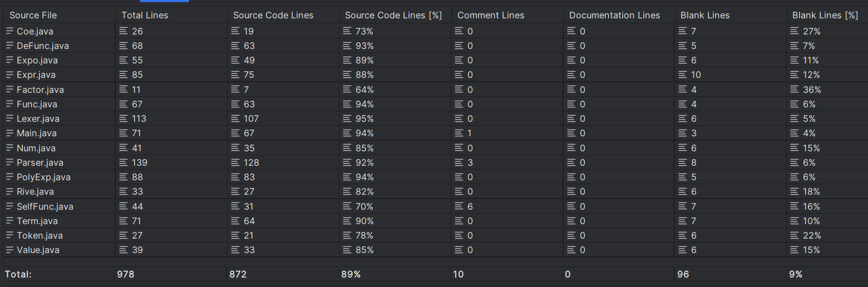Image resolution: width=868 pixels, height=287 pixels.
Task: Select the Num.java file name
Action: pyautogui.click(x=36, y=148)
